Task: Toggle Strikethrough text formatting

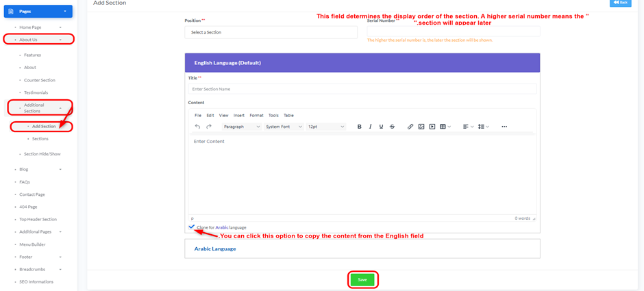Action: [393, 127]
